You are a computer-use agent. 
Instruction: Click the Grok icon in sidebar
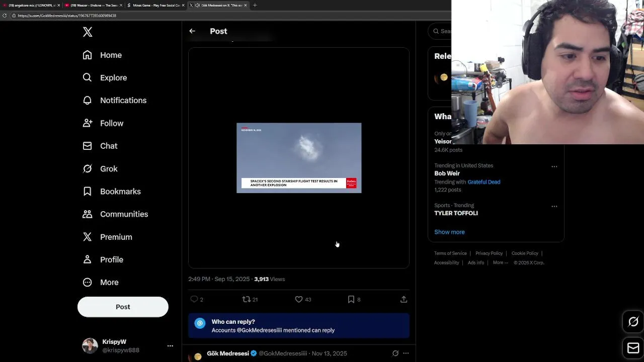click(88, 168)
